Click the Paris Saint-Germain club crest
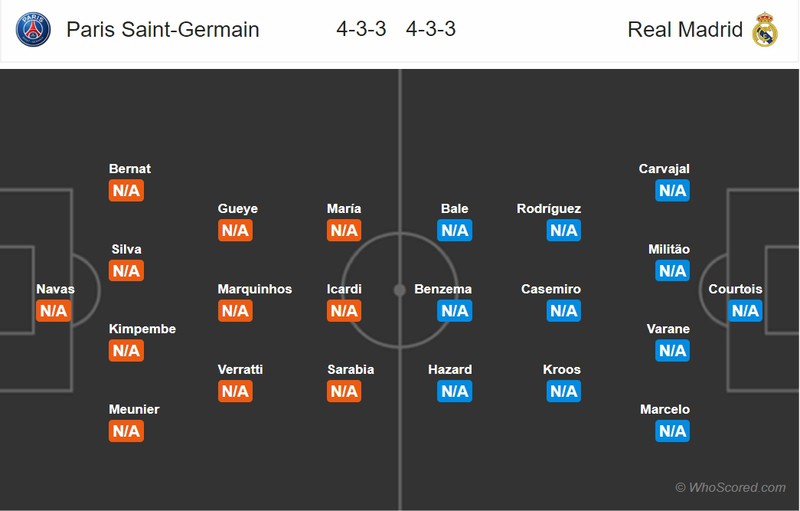The image size is (800, 511). (33, 29)
